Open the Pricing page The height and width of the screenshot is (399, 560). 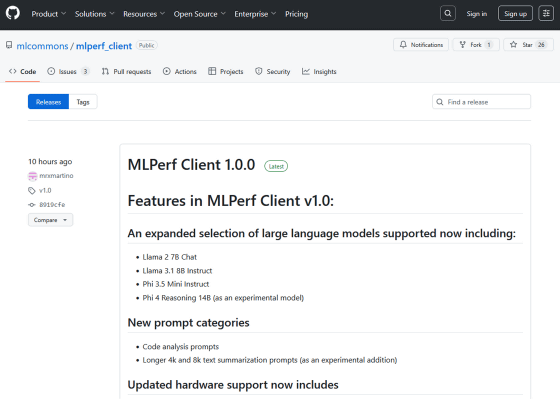coord(296,14)
